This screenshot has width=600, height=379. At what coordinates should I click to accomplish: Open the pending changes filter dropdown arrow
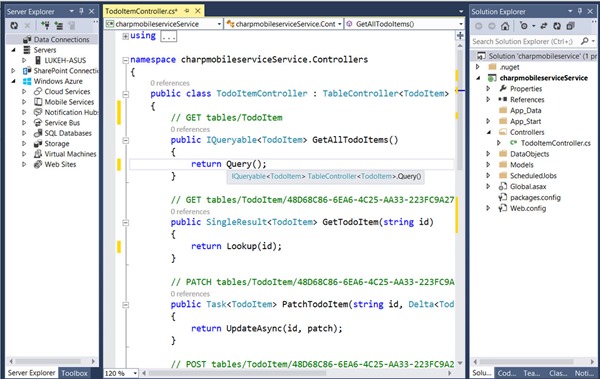(x=533, y=26)
